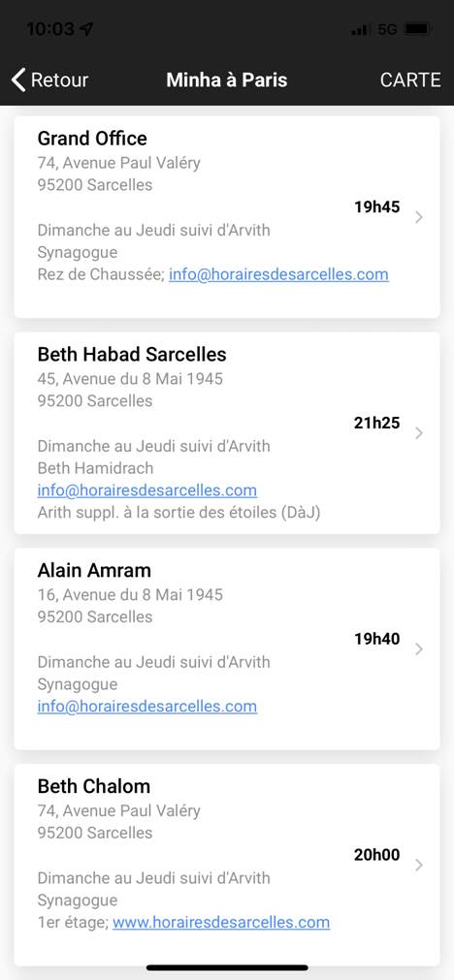This screenshot has height=980, width=454.
Task: Tap the 21h25 prayer time
Action: 377,423
